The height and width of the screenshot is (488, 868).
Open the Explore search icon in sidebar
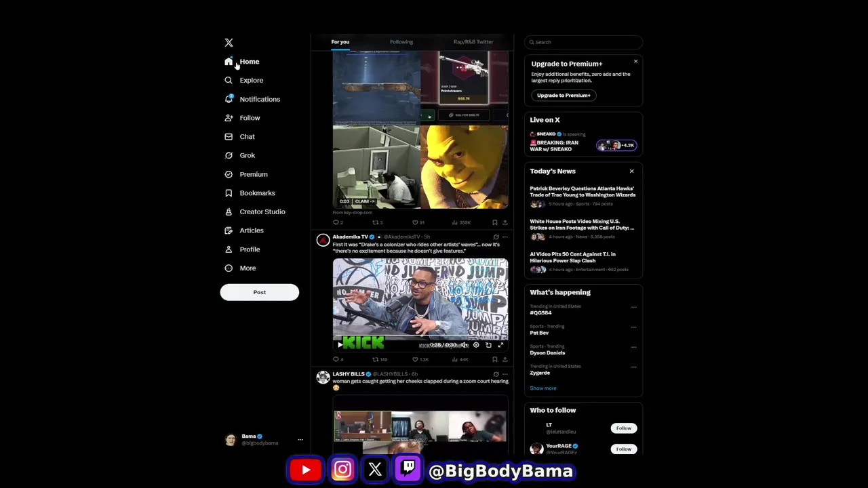(229, 80)
